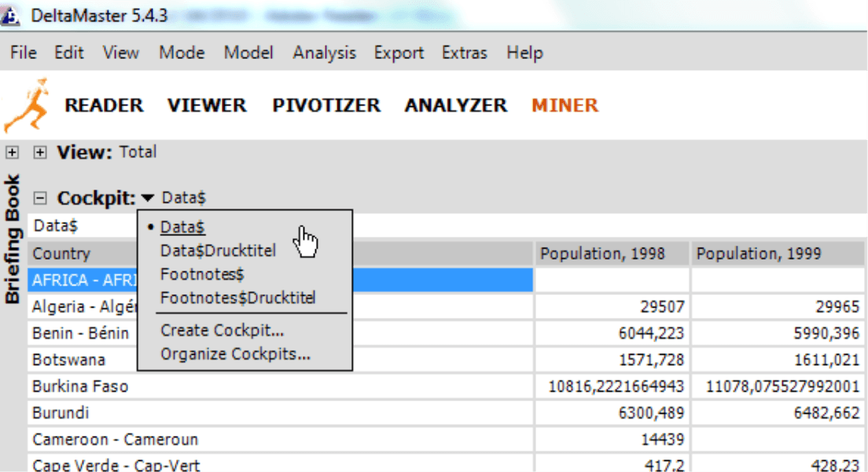The image size is (868, 472).
Task: Open the Extras menu
Action: 465,53
